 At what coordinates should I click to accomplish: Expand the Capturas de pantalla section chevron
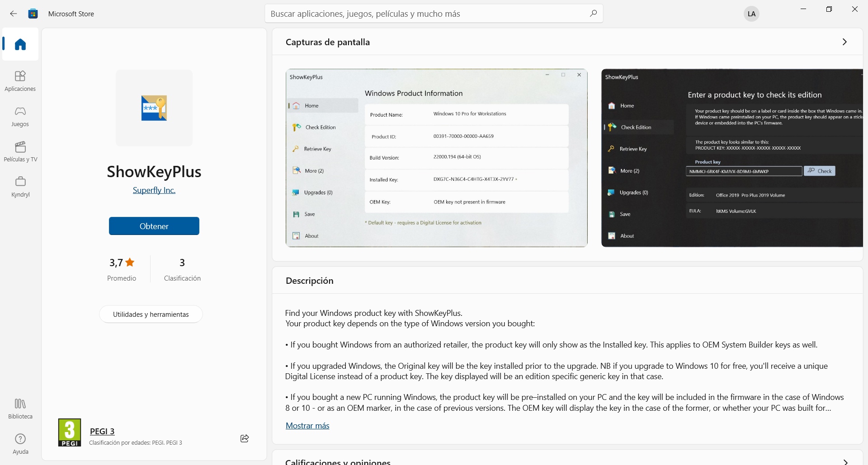pos(844,42)
